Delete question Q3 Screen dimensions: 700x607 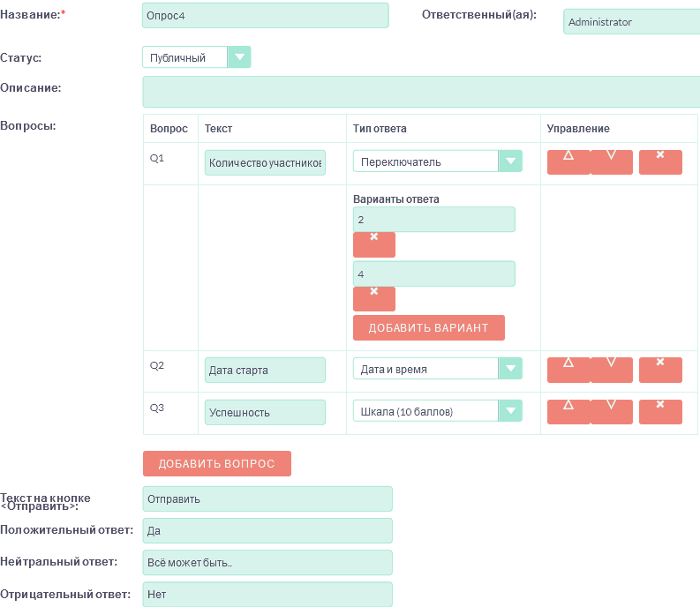click(660, 412)
